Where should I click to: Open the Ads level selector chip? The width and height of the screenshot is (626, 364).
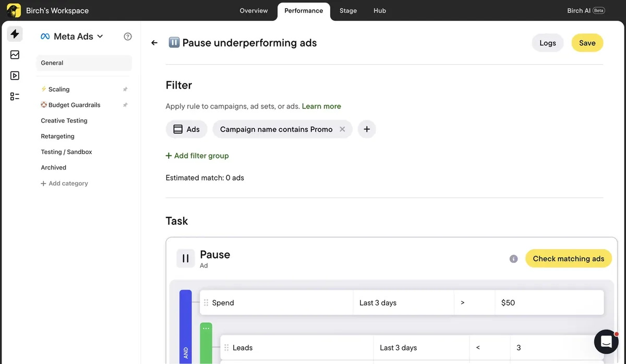point(186,129)
